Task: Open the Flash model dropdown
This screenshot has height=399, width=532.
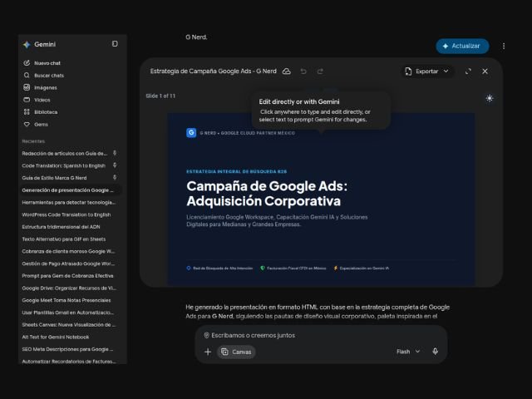Action: tap(408, 352)
